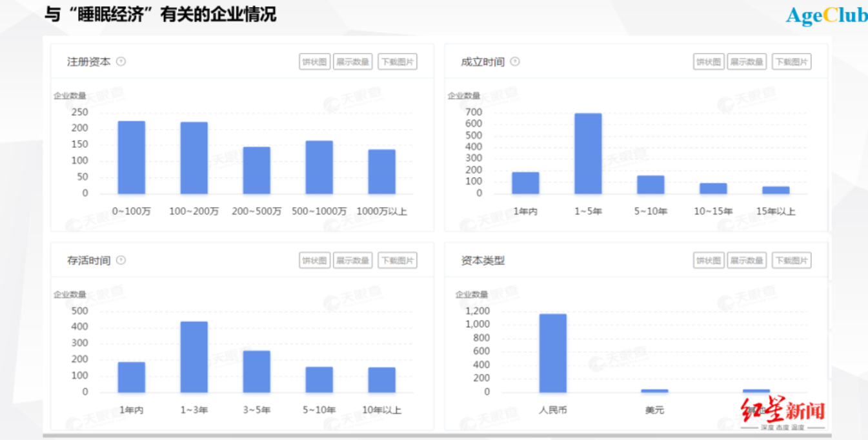Image resolution: width=868 pixels, height=440 pixels.
Task: Click 展示数量 on the 存活时间 chart
Action: [353, 260]
